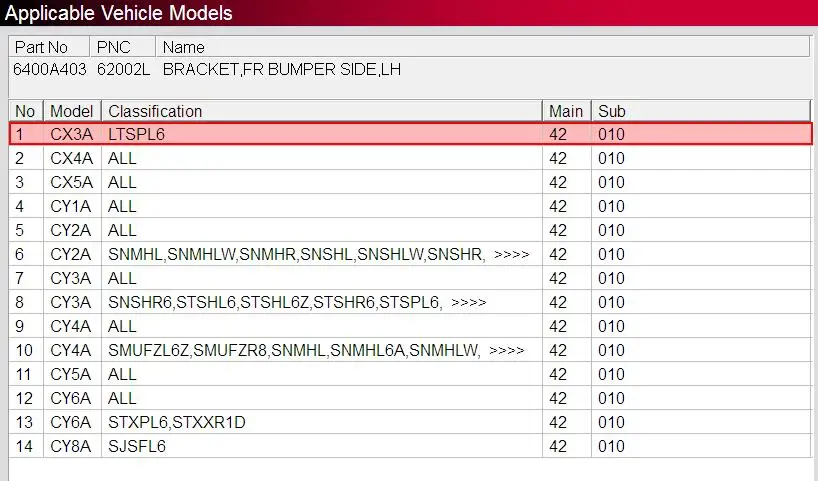Screen dimensions: 818x481
Task: Expand the >>>> in row 6 classification
Action: point(512,255)
